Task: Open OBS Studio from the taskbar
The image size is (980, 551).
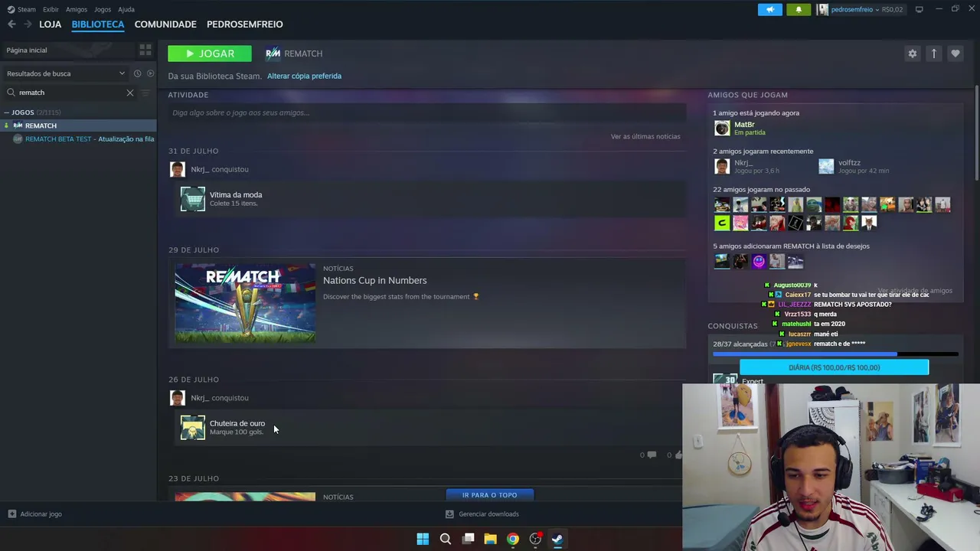Action: pos(535,540)
